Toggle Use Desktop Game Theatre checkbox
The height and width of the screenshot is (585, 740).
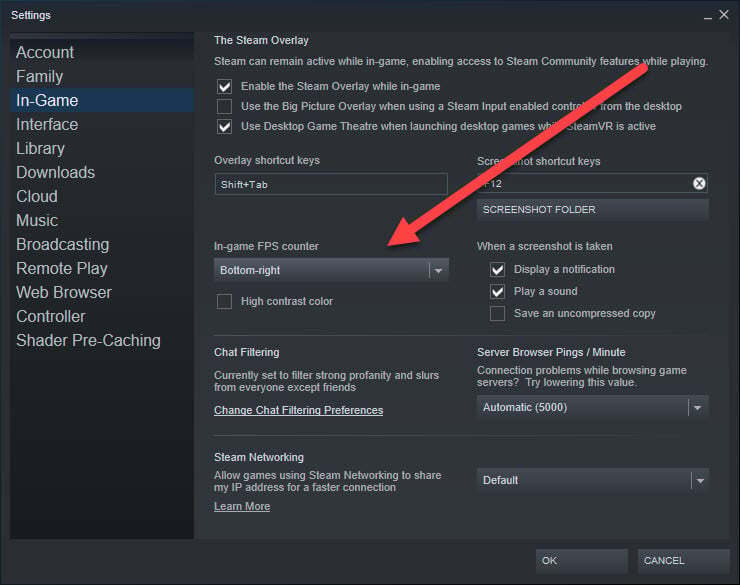(x=224, y=126)
